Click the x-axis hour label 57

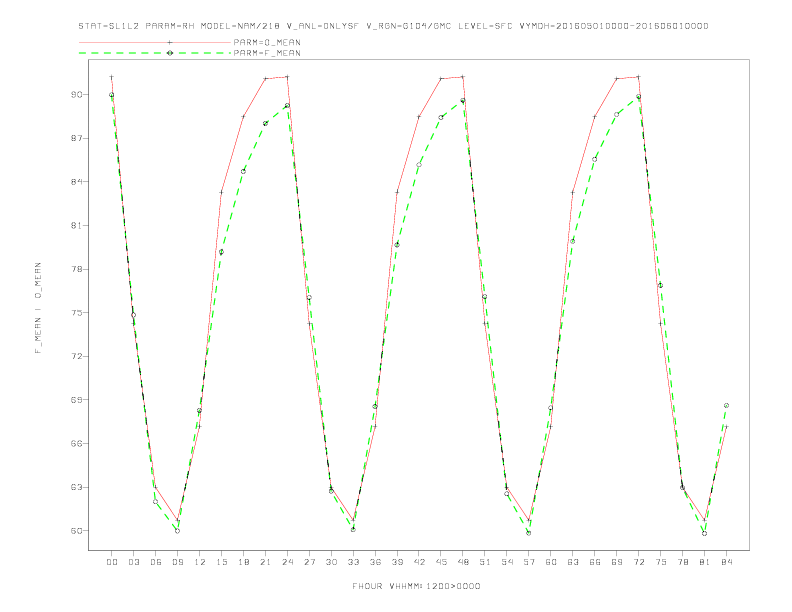(529, 562)
